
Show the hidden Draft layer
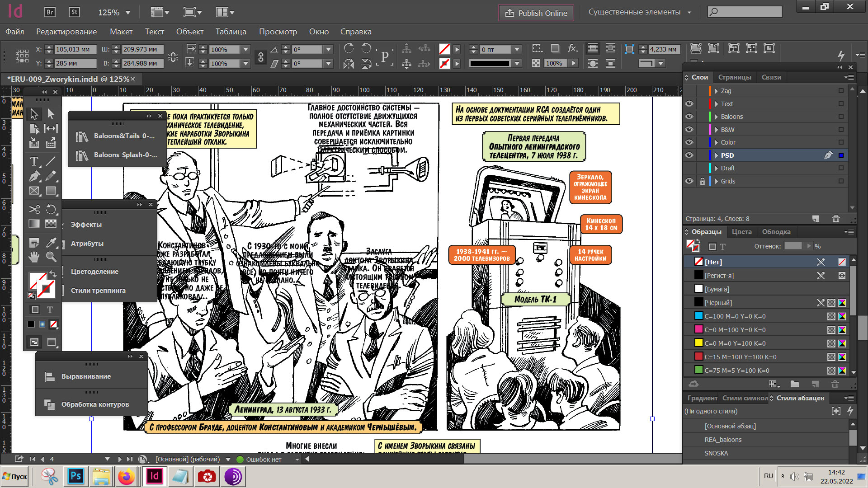tap(689, 168)
